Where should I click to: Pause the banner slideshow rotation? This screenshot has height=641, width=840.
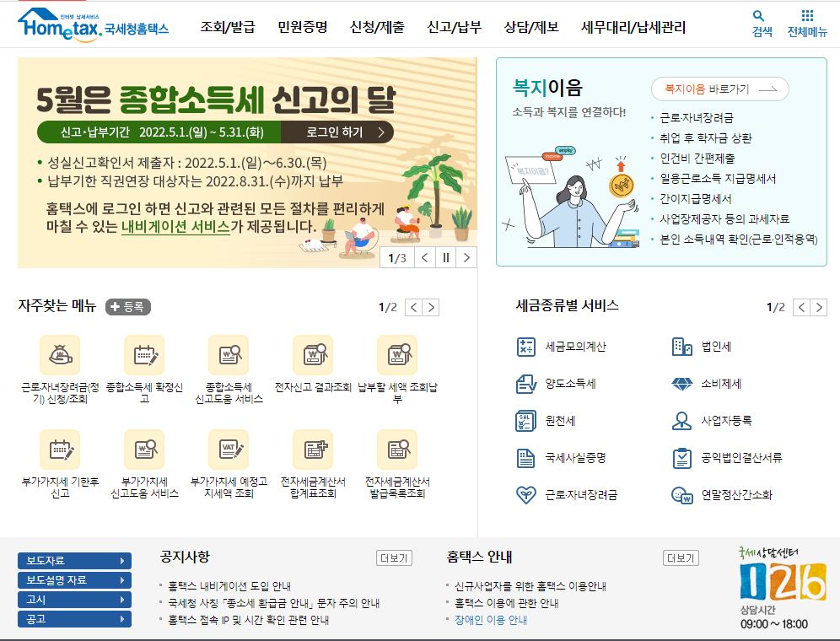445,257
